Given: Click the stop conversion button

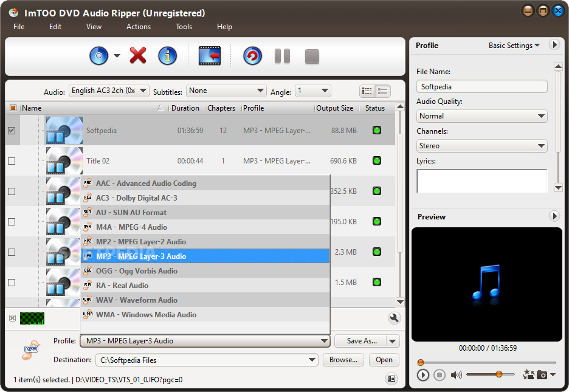Looking at the screenshot, I should point(312,57).
